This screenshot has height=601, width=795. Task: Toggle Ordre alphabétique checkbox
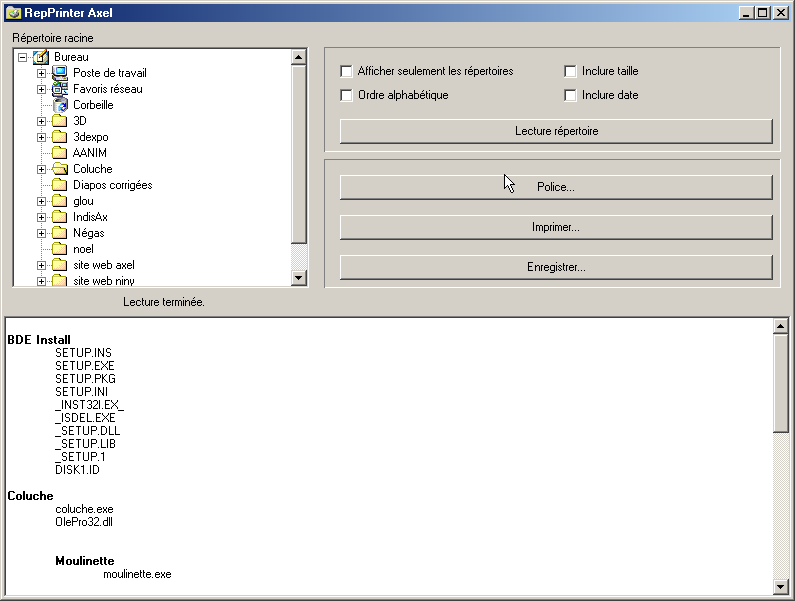(x=346, y=95)
